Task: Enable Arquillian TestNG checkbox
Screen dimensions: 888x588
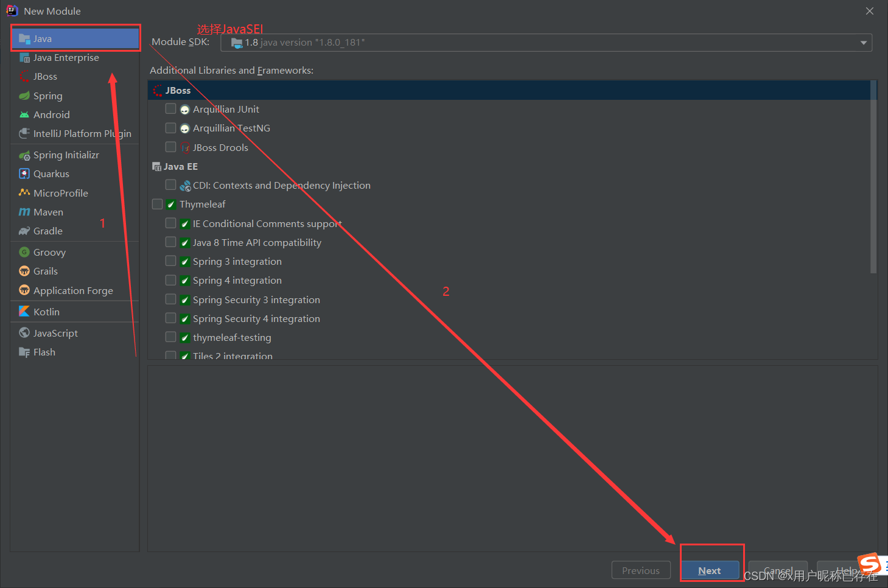Action: (x=170, y=128)
